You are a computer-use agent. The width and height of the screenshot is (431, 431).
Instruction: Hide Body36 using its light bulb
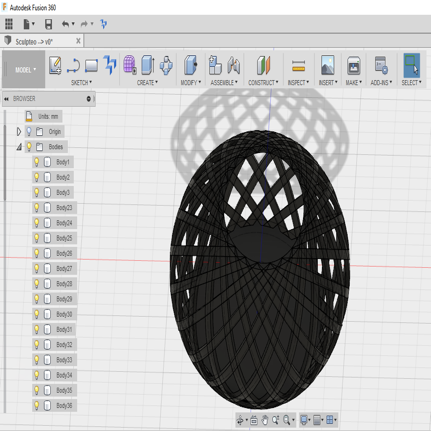pyautogui.click(x=37, y=405)
